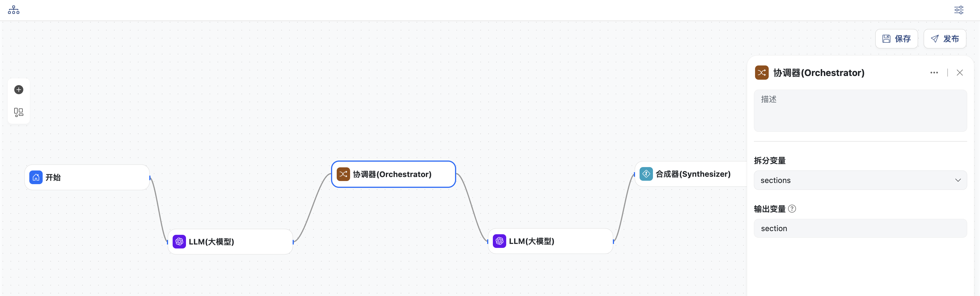This screenshot has width=980, height=296.
Task: Click the auto-layout icon below the plus button
Action: [x=19, y=112]
